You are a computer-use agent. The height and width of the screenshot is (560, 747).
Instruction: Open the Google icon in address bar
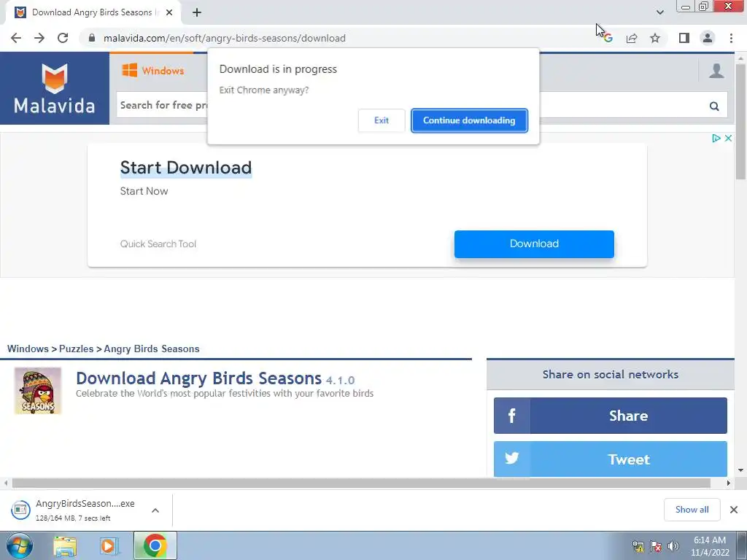click(608, 38)
